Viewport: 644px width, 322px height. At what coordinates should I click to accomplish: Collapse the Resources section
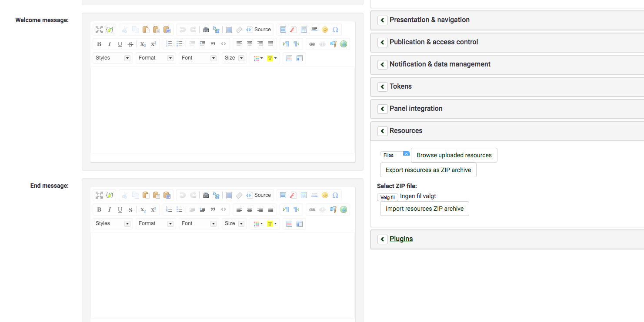383,131
